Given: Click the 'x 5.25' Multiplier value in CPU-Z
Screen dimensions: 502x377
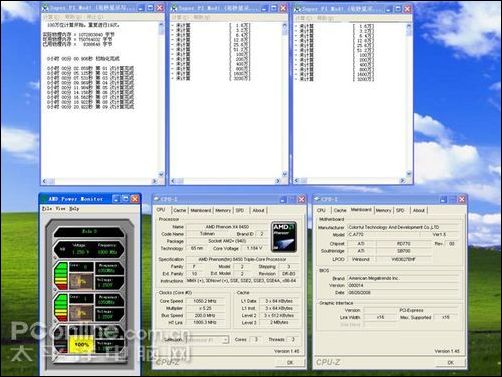Looking at the screenshot, I should [x=205, y=308].
